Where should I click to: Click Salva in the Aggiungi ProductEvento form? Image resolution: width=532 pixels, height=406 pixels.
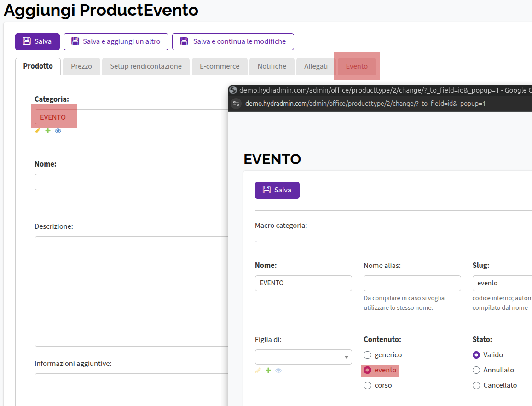37,41
